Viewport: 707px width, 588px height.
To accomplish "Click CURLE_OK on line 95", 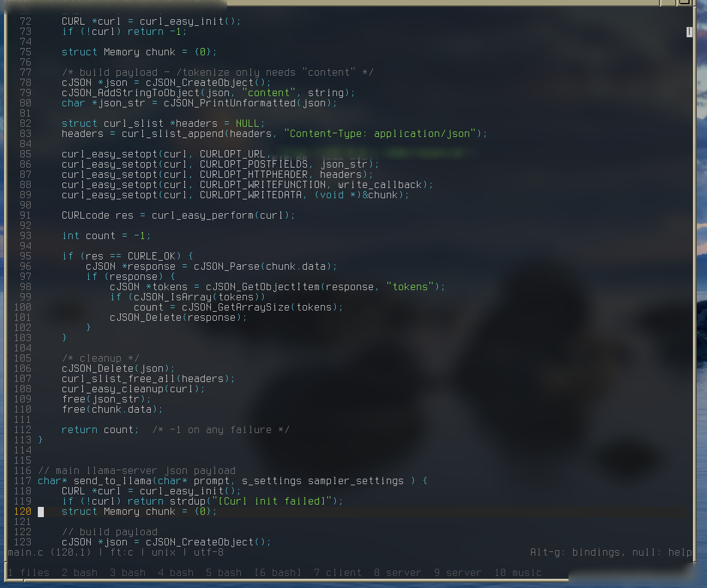I will tap(151, 256).
